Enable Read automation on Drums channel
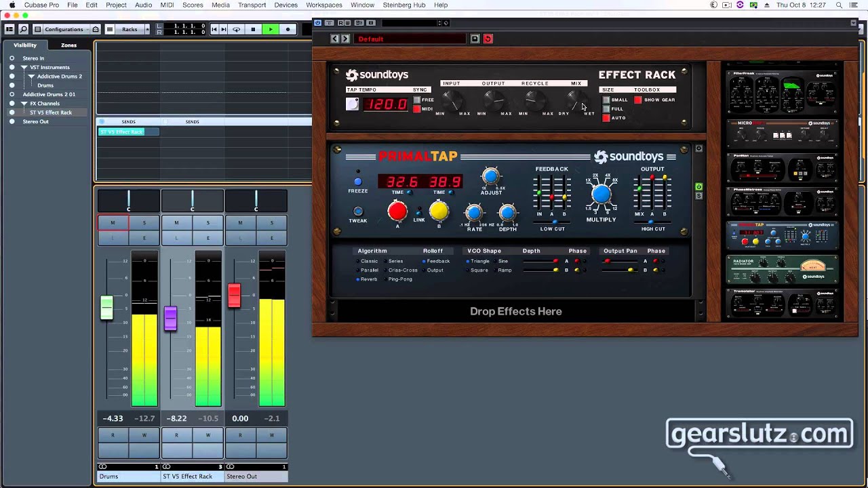Image resolution: width=868 pixels, height=488 pixels. pyautogui.click(x=113, y=435)
